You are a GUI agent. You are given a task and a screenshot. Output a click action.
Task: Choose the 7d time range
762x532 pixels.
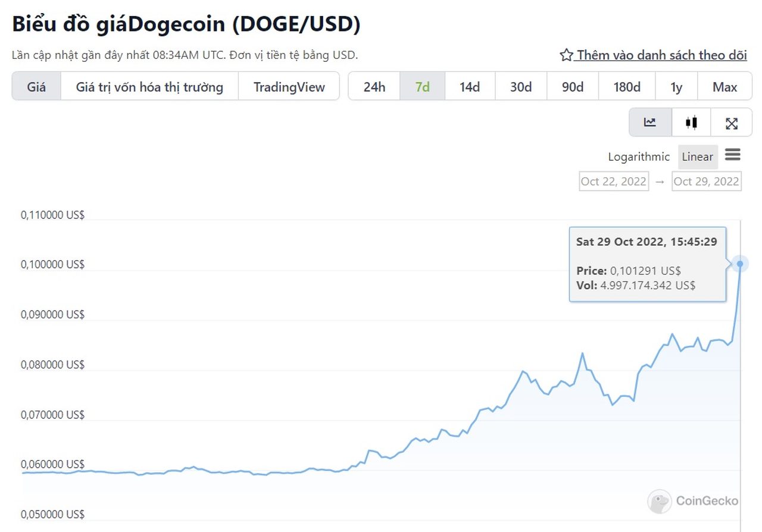(x=423, y=87)
